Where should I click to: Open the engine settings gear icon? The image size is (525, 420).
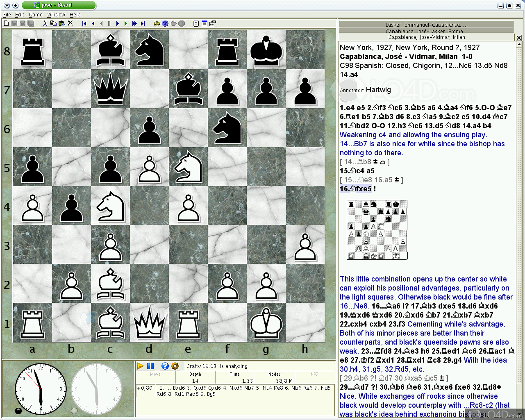(x=175, y=366)
